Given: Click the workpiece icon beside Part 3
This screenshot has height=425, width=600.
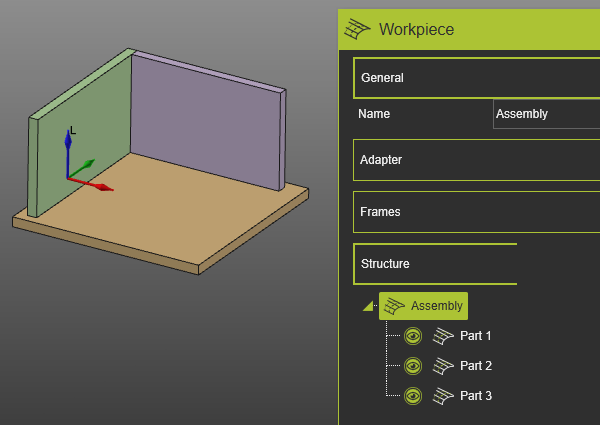Looking at the screenshot, I should tap(443, 397).
